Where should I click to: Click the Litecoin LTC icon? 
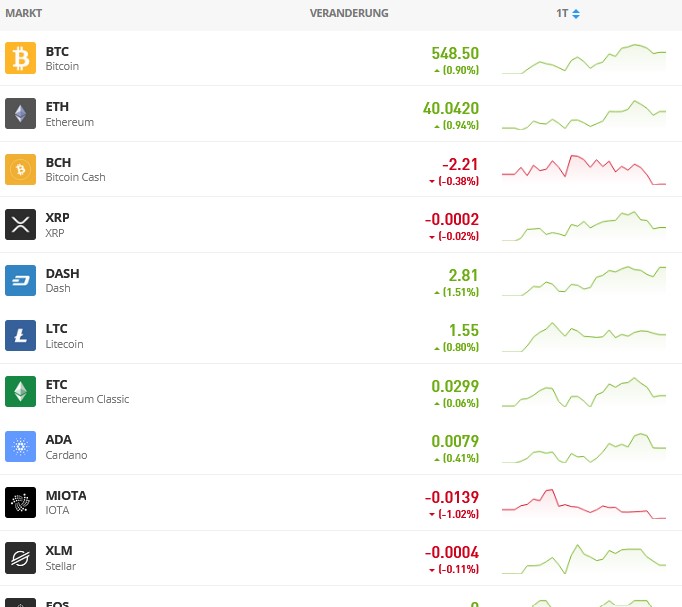pos(20,336)
